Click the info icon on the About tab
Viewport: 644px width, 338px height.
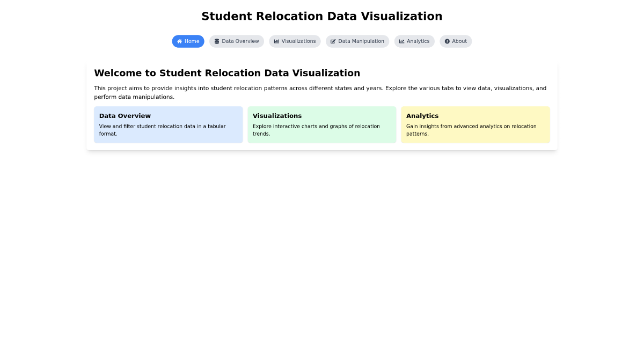(x=447, y=41)
